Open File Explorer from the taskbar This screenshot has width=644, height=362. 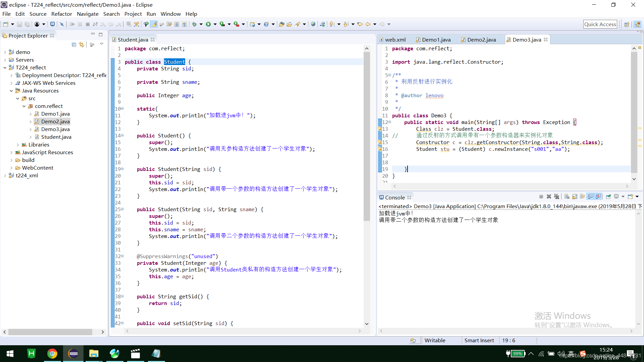(94, 354)
